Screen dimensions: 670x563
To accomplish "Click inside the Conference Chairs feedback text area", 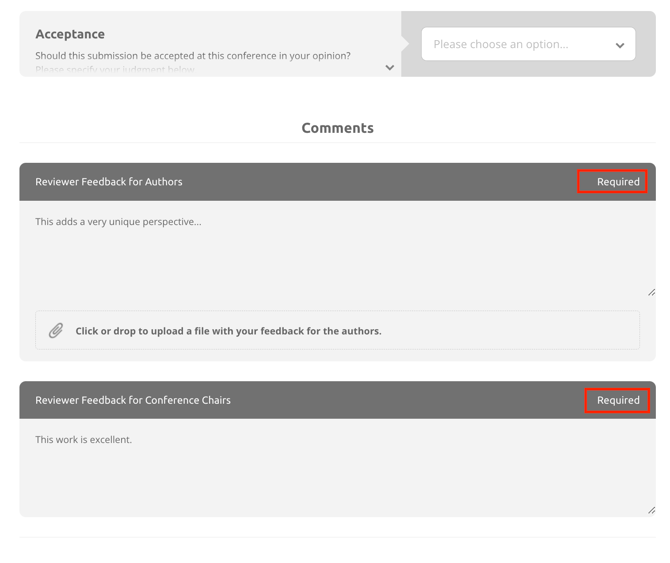I will pos(337,475).
